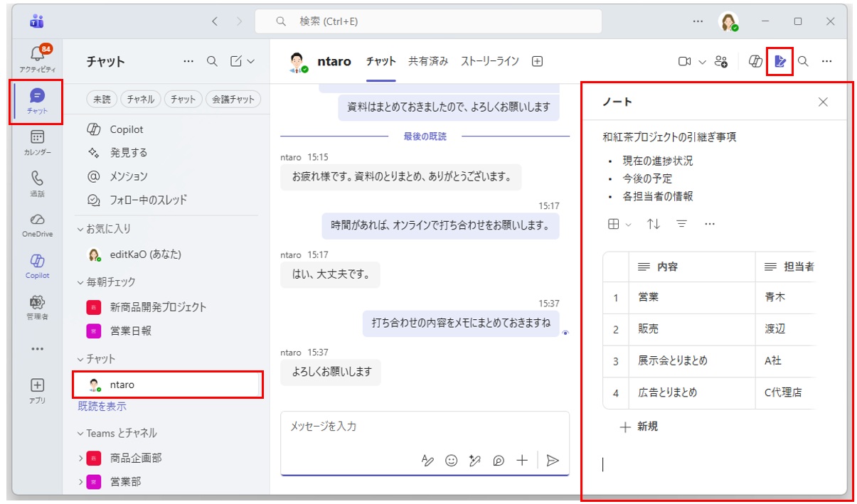Open message formatting options
Image resolution: width=857 pixels, height=504 pixels.
click(427, 460)
